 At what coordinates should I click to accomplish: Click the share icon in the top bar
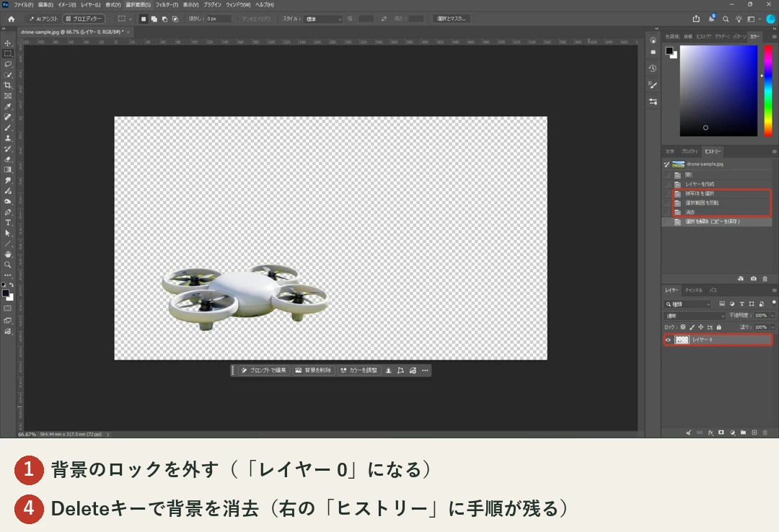tap(696, 19)
